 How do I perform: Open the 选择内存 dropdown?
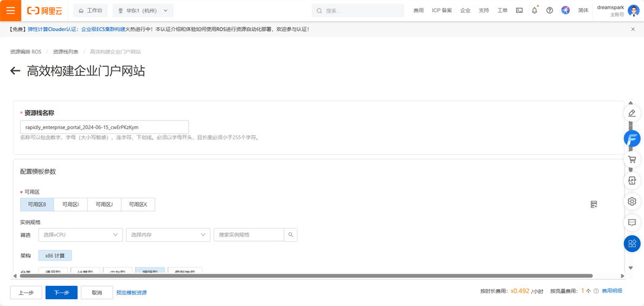(x=168, y=234)
